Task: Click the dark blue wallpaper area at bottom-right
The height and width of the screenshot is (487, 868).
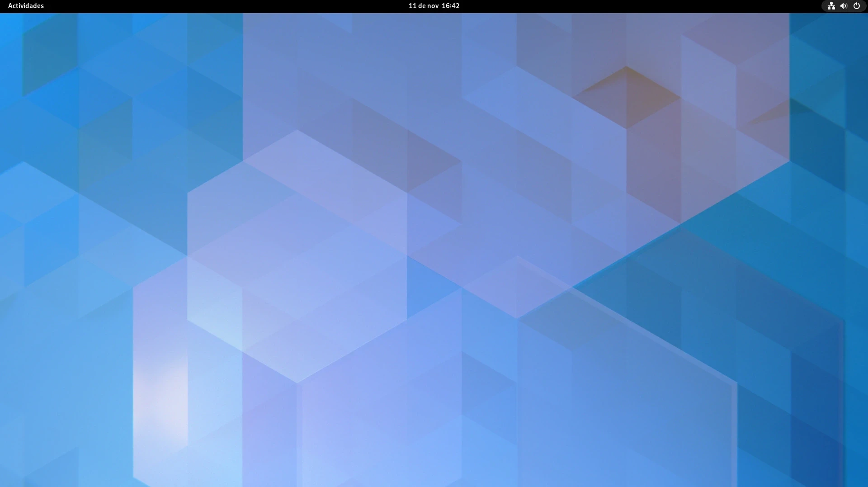Action: pos(814,452)
